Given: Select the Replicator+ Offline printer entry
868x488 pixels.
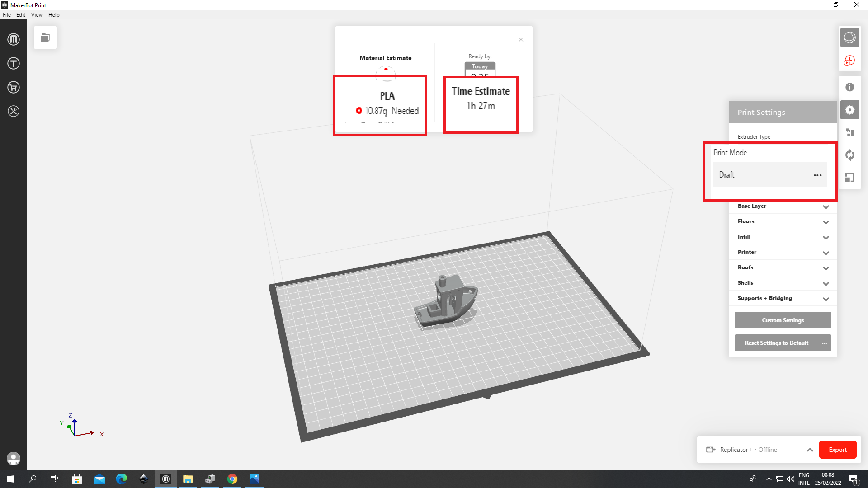Looking at the screenshot, I should [x=748, y=450].
